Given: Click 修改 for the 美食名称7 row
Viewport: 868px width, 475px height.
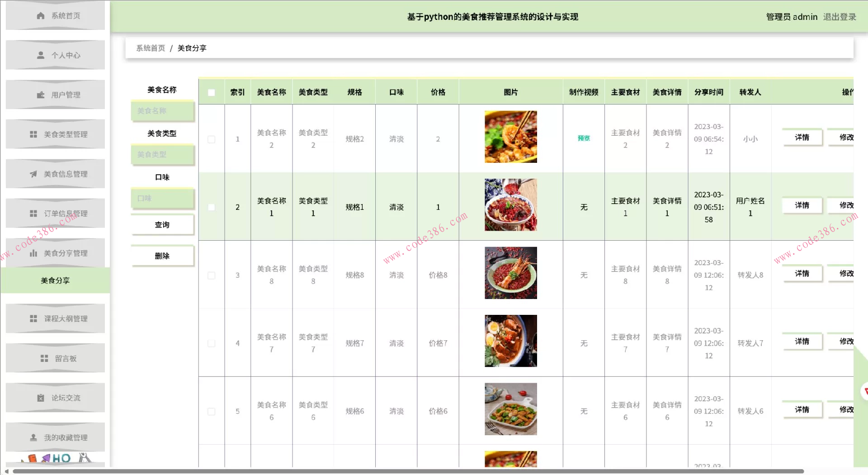Looking at the screenshot, I should point(841,342).
